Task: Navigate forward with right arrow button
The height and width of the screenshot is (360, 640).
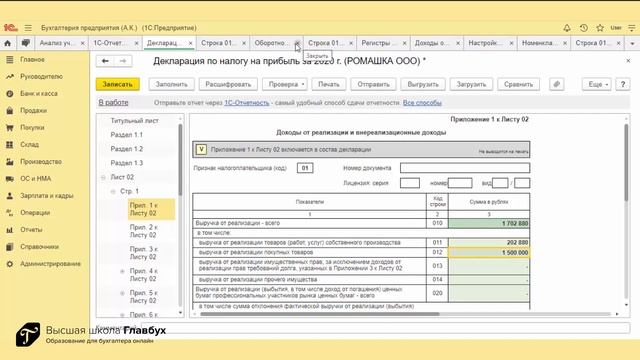Action: [123, 61]
